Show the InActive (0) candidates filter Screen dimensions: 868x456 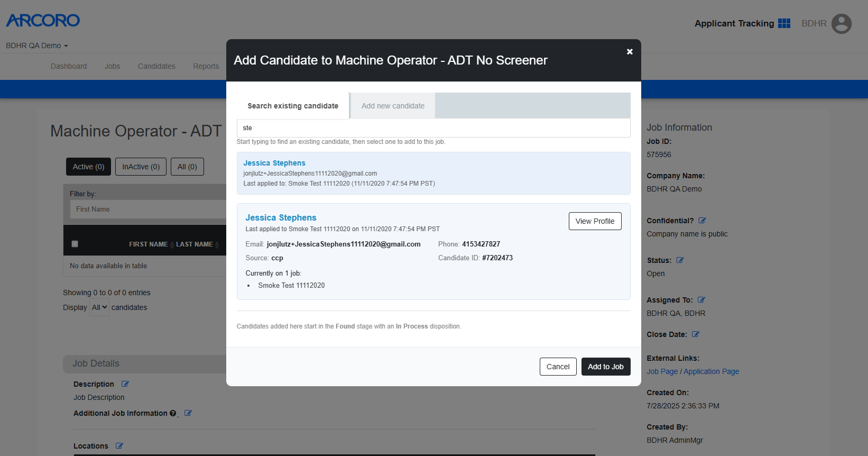click(141, 167)
